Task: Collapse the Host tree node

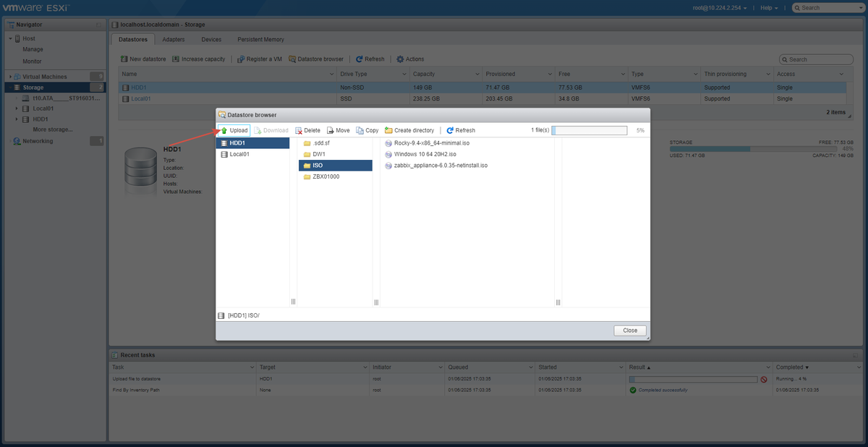Action: click(10, 38)
